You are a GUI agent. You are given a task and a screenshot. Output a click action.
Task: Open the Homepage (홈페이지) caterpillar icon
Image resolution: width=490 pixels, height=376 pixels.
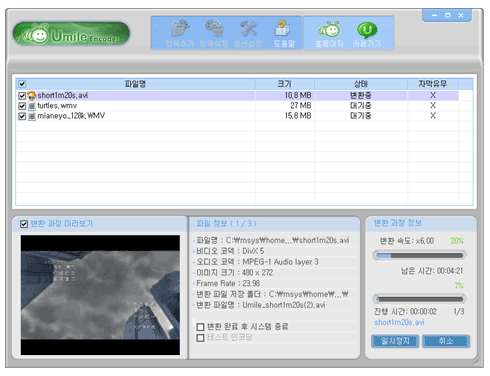329,34
